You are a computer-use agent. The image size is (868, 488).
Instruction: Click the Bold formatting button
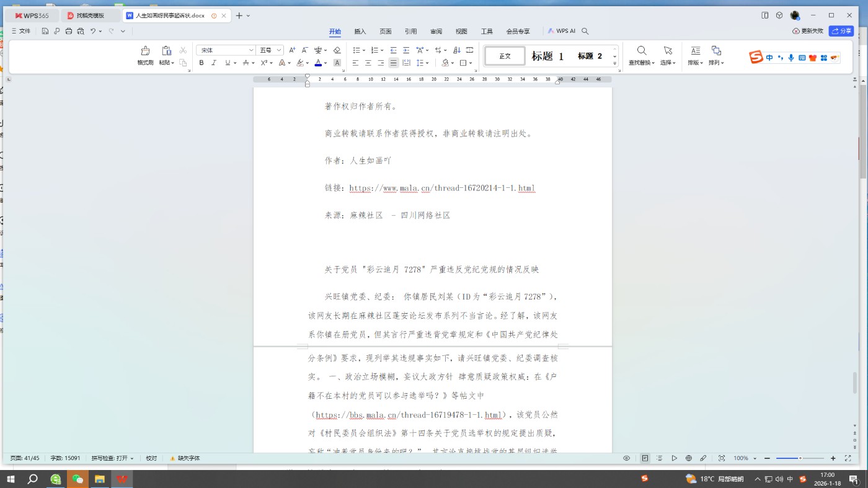[201, 63]
